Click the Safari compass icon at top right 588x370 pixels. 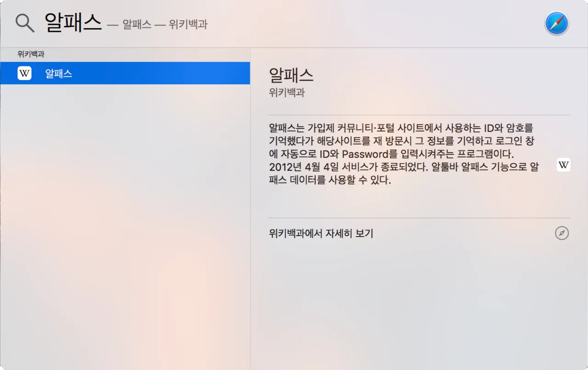coord(557,23)
